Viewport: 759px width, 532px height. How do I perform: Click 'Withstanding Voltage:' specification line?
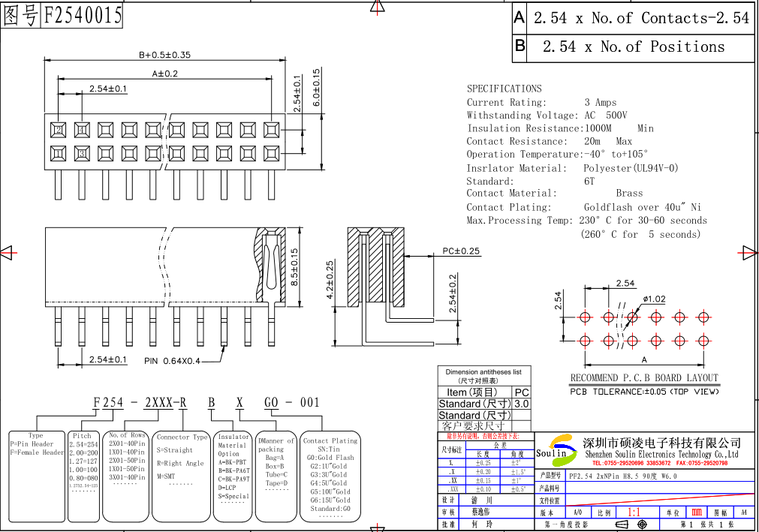(547, 115)
